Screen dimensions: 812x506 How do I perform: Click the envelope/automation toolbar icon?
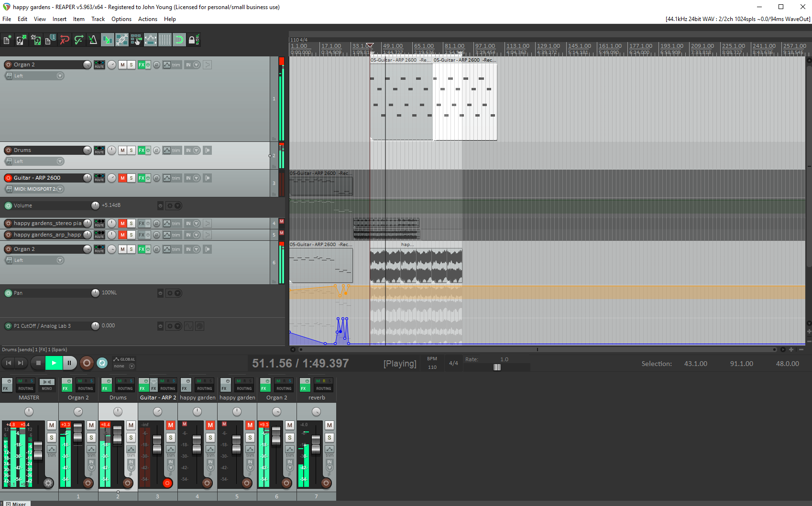pyautogui.click(x=151, y=40)
